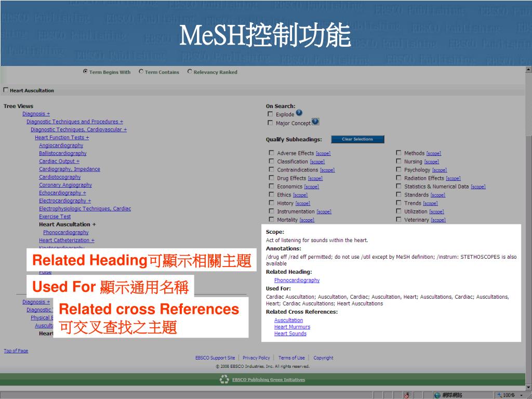532x399 pixels.
Task: Expand Heart Function Tests + node
Action: [62, 137]
